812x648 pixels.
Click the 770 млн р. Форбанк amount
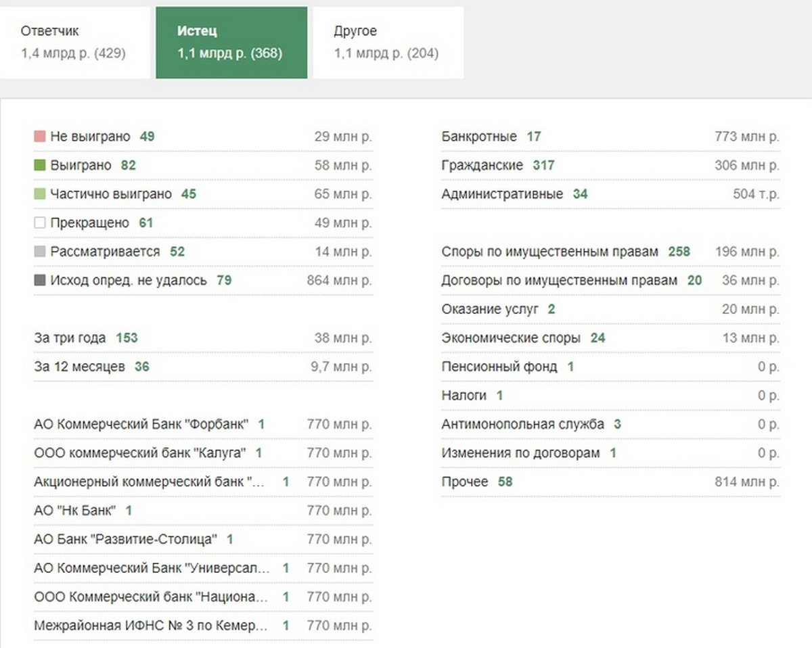click(340, 424)
